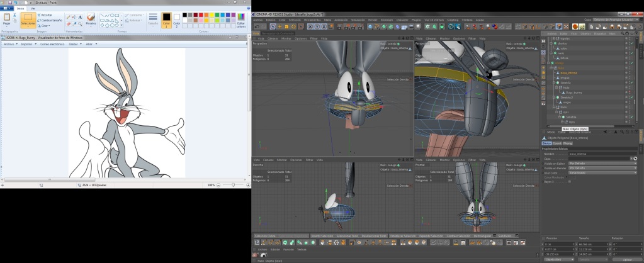The height and width of the screenshot is (263, 644).
Task: Click the Aplicar button in Coordinates panel
Action: pyautogui.click(x=627, y=259)
